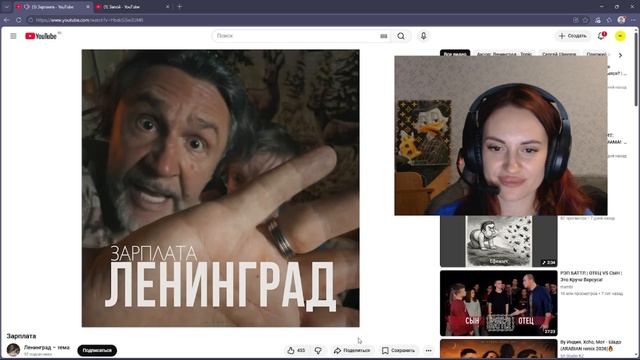Open the on-screen keyboard in the search box
The image size is (640, 360).
pyautogui.click(x=383, y=36)
